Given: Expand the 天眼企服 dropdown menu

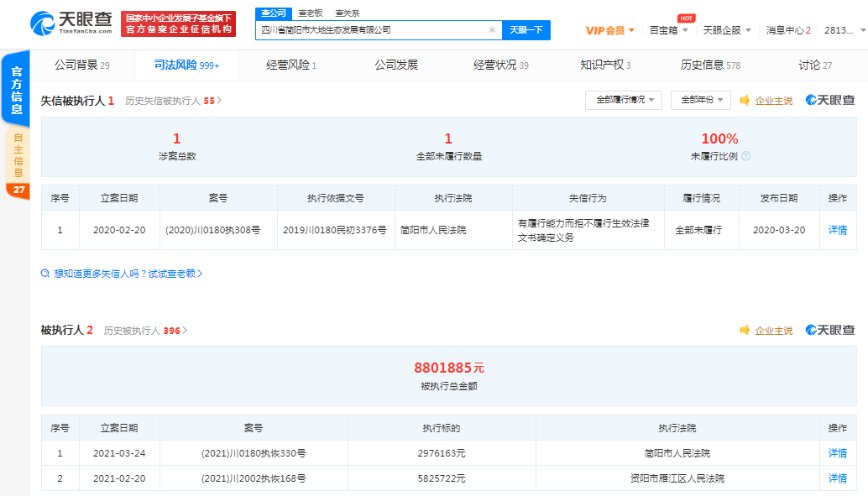Looking at the screenshot, I should [x=727, y=30].
